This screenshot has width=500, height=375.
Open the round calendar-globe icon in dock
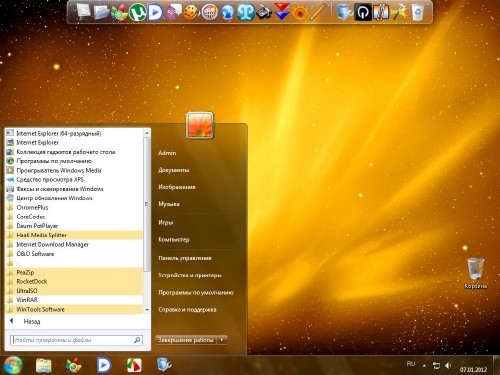pyautogui.click(x=210, y=13)
